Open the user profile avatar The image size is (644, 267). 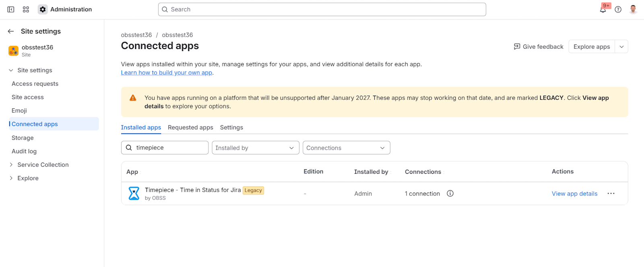tap(633, 9)
